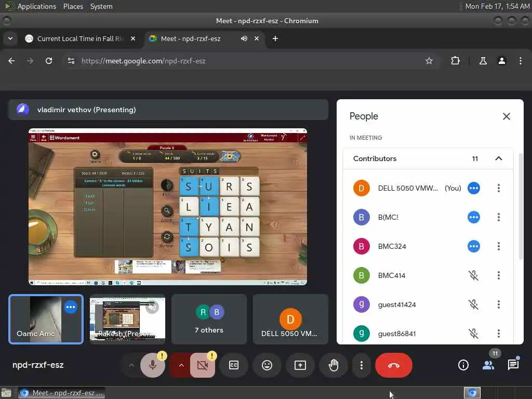
Task: Open more options in call controls
Action: tap(362, 365)
